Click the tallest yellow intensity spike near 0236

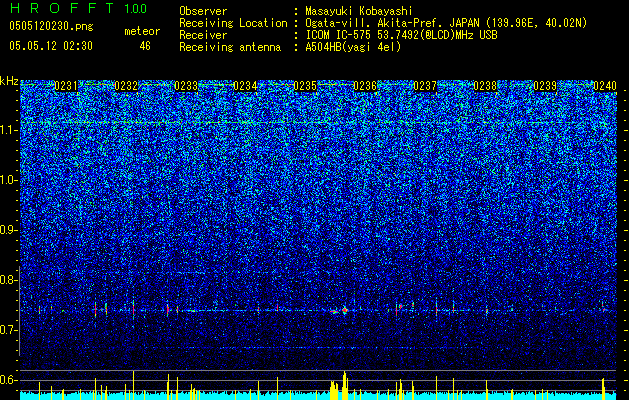pos(345,385)
